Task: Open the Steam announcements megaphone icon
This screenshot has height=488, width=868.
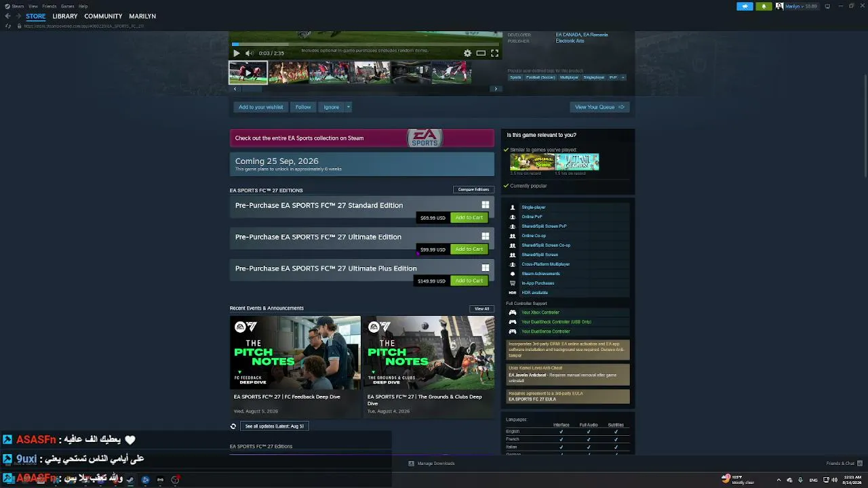Action: point(745,6)
